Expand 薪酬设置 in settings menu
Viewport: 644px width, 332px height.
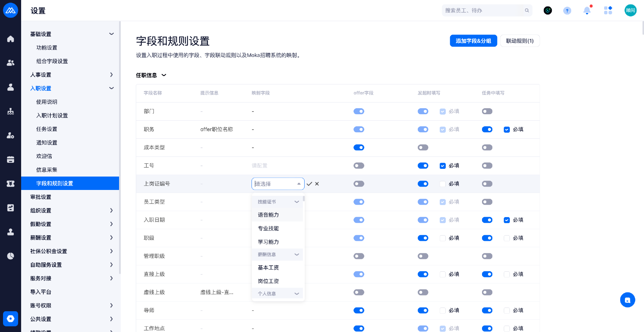click(71, 238)
